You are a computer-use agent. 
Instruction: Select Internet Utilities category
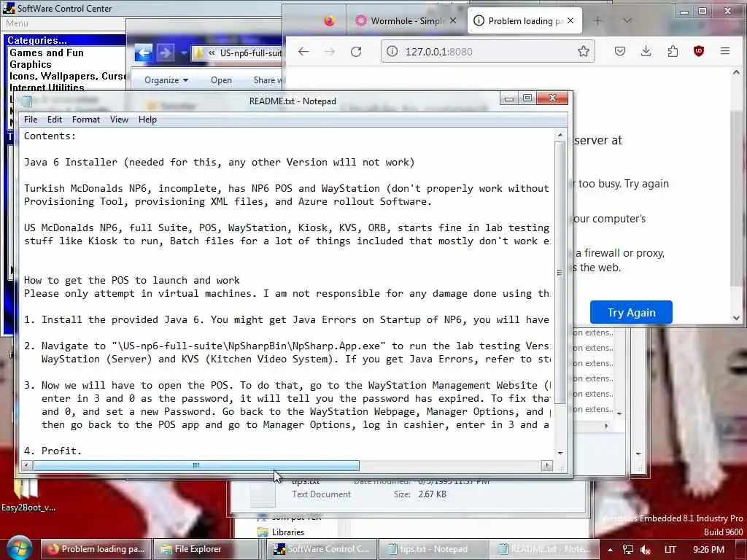47,87
